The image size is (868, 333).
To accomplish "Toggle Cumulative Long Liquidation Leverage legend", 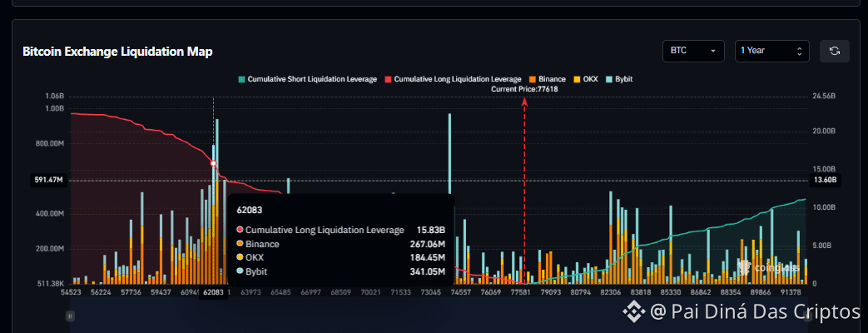I will click(x=453, y=79).
